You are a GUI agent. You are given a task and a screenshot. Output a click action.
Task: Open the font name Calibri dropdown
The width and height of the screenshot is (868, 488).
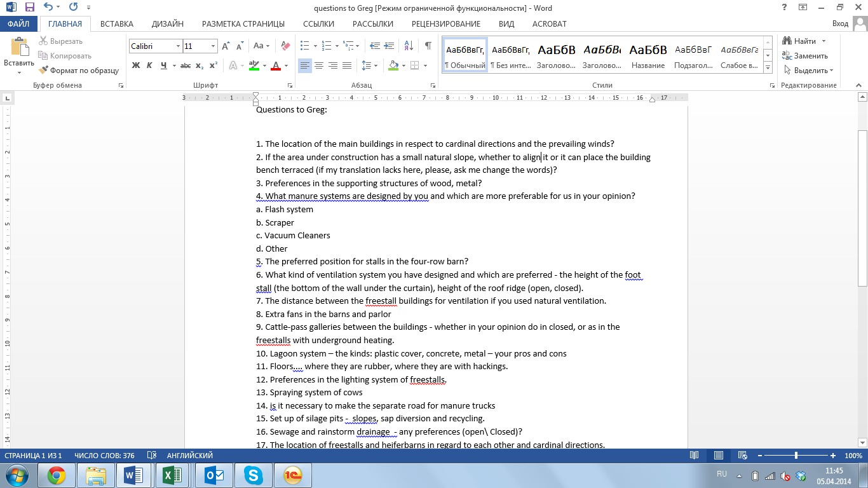tap(177, 46)
